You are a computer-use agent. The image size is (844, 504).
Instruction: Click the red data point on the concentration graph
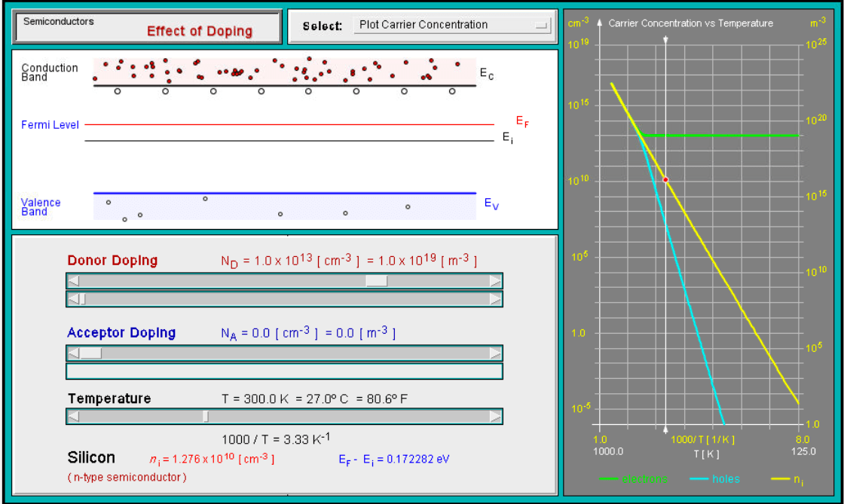[666, 179]
